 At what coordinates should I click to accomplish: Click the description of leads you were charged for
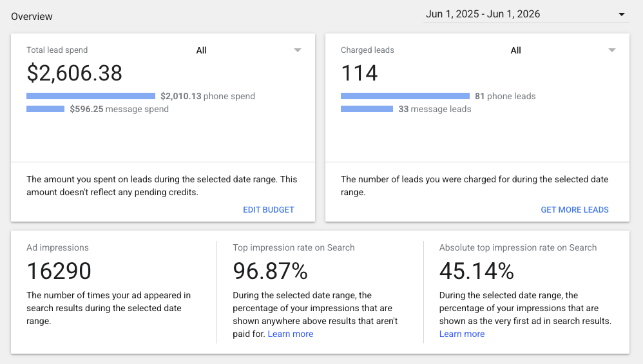pyautogui.click(x=474, y=186)
